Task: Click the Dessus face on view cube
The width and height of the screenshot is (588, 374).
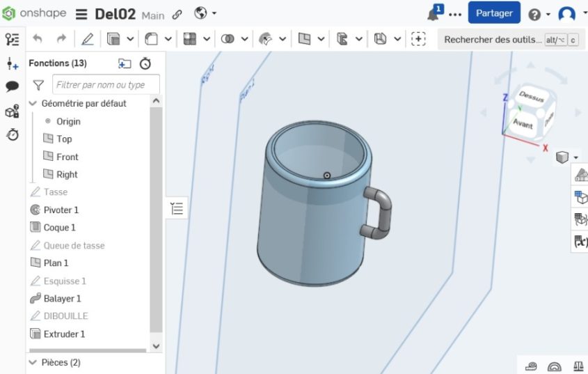Action: coord(532,98)
